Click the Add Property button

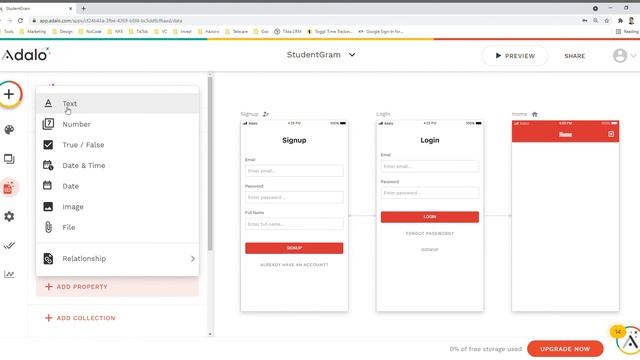[x=118, y=287]
